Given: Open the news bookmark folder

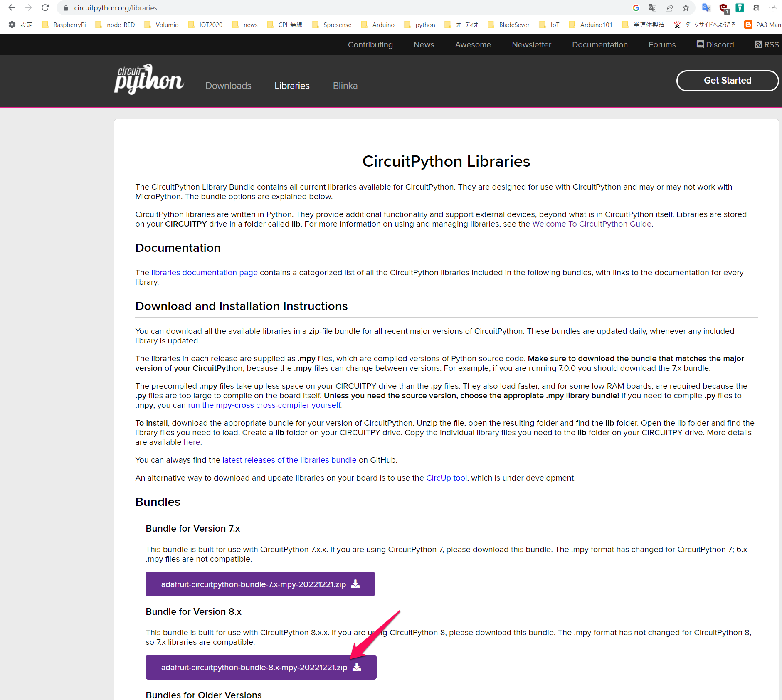Looking at the screenshot, I should 245,25.
